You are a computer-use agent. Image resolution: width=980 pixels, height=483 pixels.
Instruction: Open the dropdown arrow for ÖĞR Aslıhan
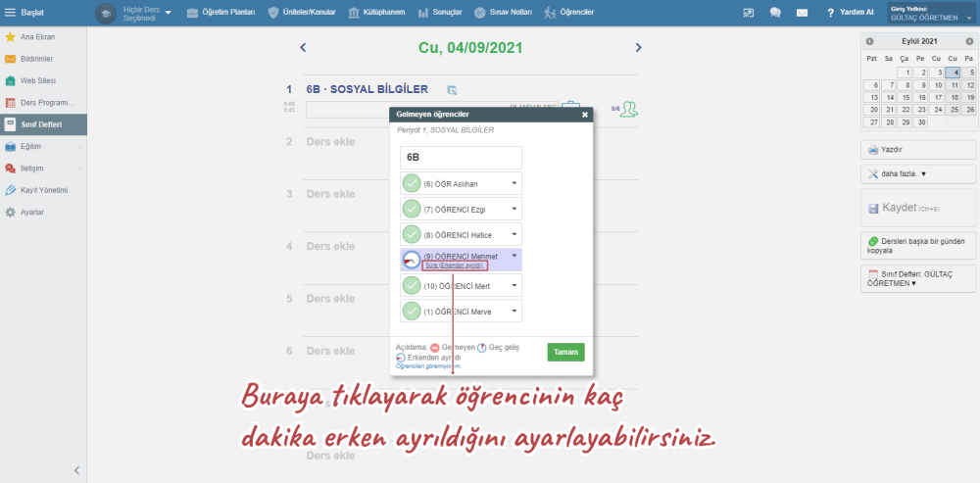514,183
